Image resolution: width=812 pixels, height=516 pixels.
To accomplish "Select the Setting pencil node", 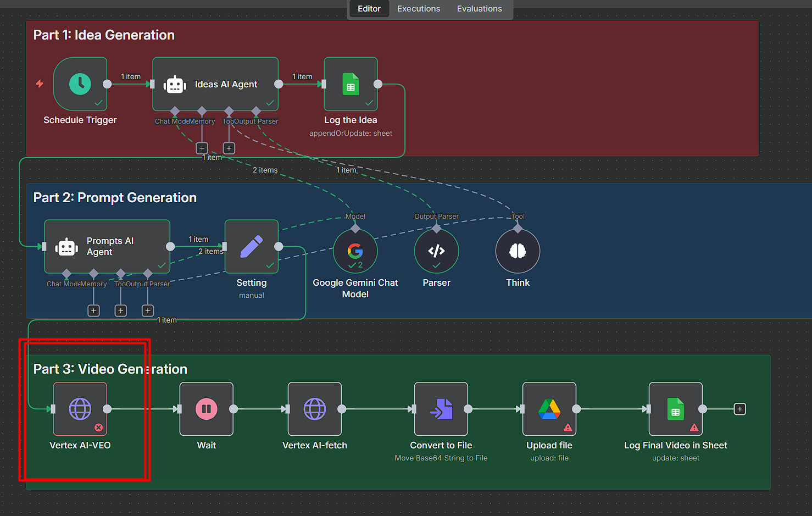I will (252, 247).
